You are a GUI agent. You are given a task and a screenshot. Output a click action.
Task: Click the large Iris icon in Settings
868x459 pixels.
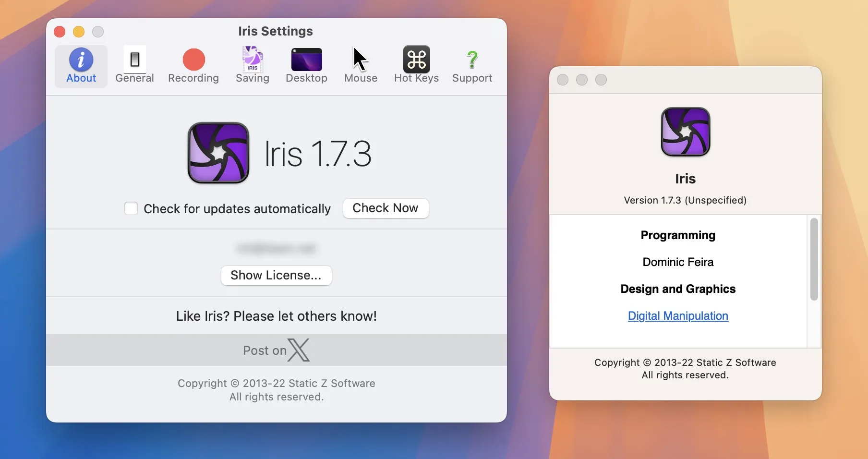[218, 153]
